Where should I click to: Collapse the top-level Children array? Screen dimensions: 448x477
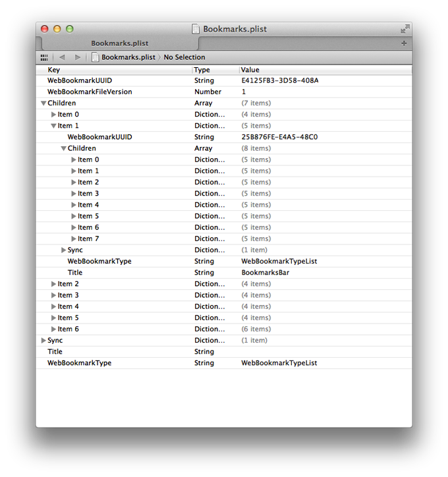click(43, 103)
